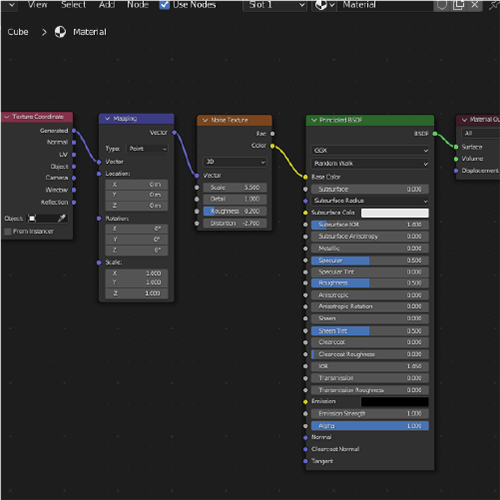Click the Object field cube icon
Image resolution: width=500 pixels, height=500 pixels.
pyautogui.click(x=32, y=218)
